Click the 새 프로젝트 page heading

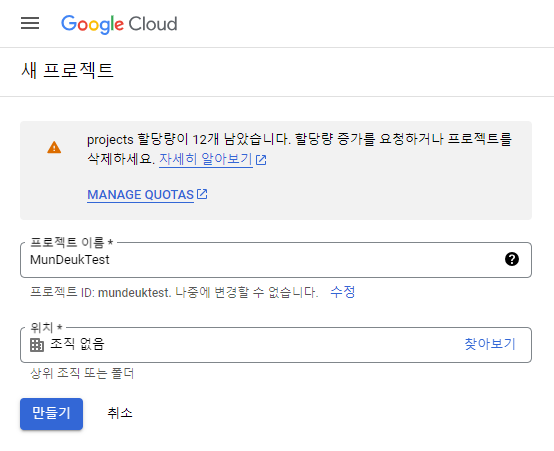click(67, 70)
